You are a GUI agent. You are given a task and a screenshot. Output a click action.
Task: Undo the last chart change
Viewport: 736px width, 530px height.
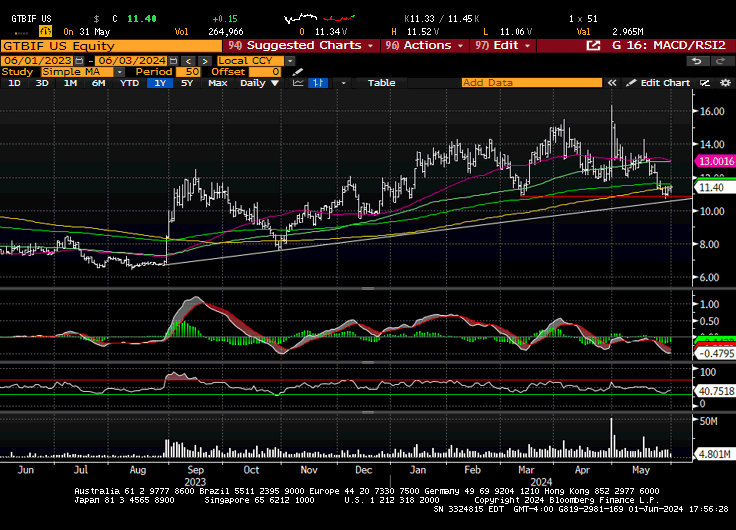pyautogui.click(x=697, y=61)
